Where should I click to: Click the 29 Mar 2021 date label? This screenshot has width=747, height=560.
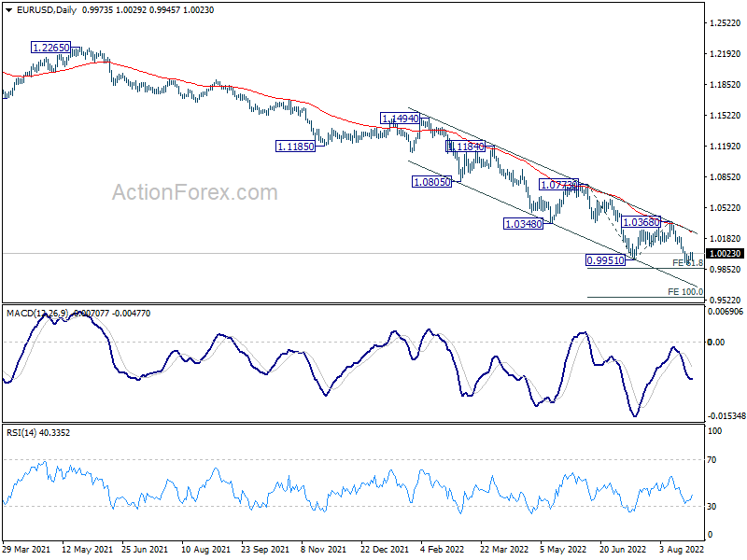[x=26, y=549]
